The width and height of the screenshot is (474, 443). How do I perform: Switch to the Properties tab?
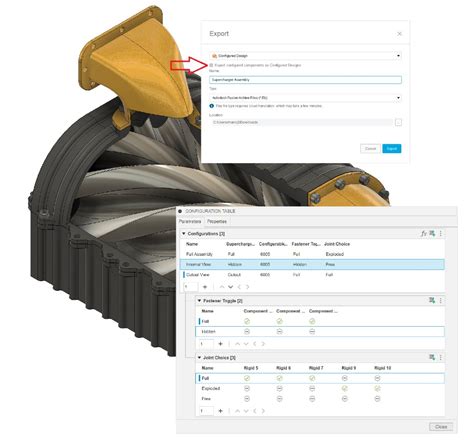tap(217, 221)
